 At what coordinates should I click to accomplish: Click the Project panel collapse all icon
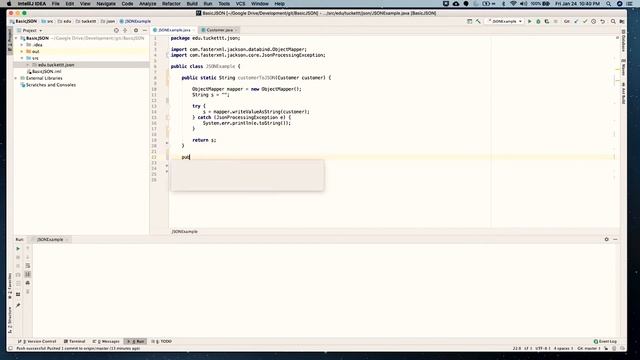click(125, 30)
